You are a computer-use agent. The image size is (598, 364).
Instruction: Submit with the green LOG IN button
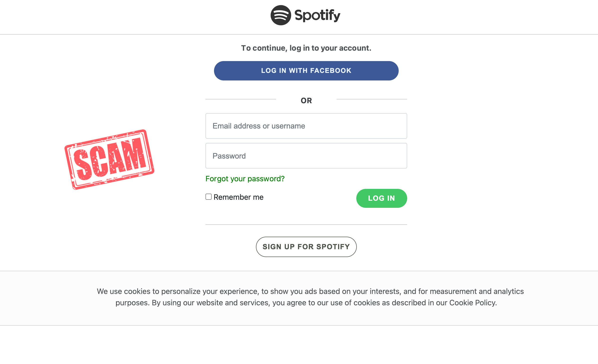point(382,198)
